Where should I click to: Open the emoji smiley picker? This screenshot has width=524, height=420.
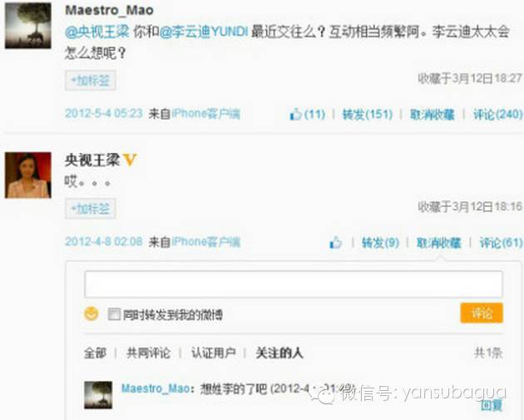click(91, 314)
